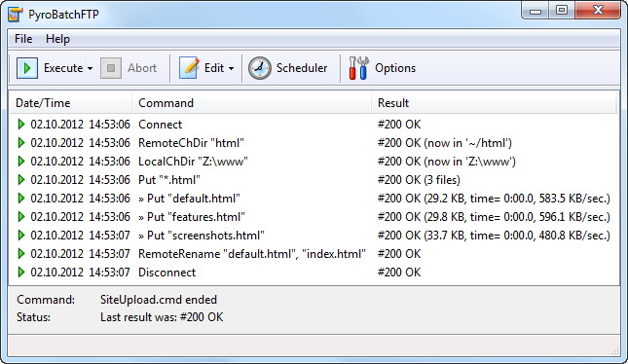
Task: Select the Disconnect command text
Action: (x=167, y=273)
